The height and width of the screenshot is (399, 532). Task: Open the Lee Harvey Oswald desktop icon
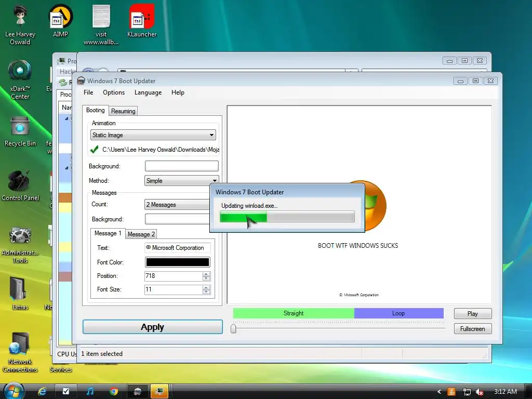tap(20, 25)
